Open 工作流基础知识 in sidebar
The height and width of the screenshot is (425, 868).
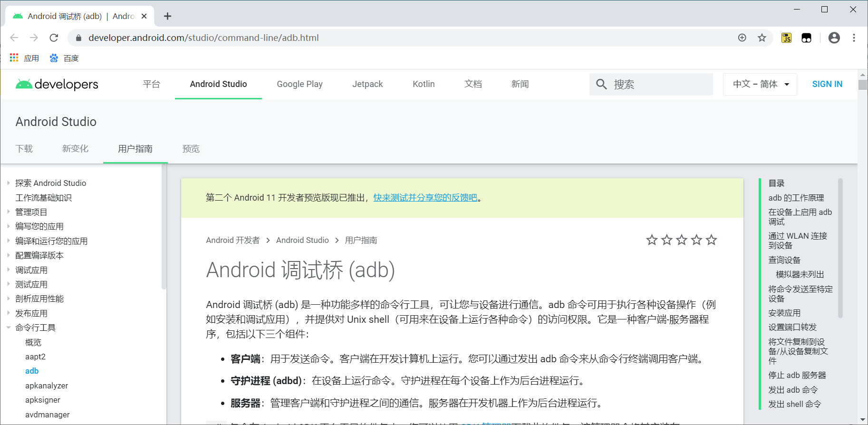(x=43, y=198)
